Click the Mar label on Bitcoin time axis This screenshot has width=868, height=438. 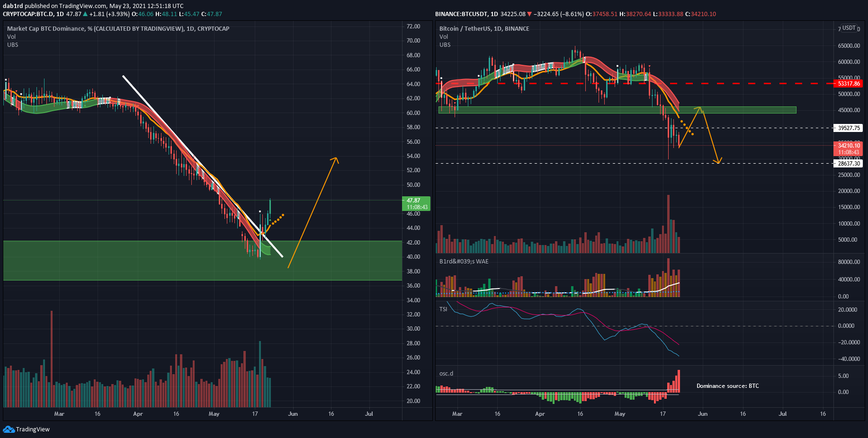click(457, 414)
